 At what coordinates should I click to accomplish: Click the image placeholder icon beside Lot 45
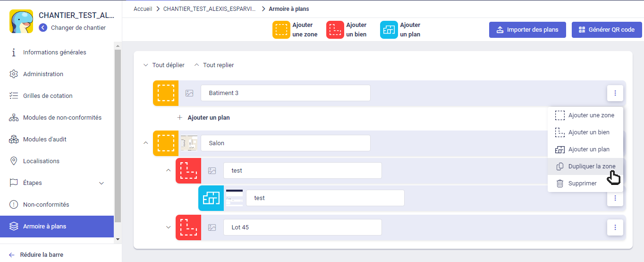point(212,227)
